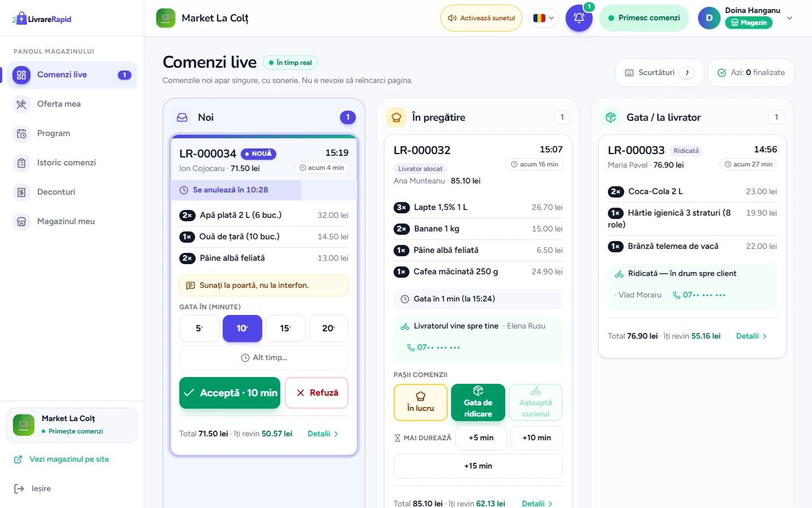Add +15 min to preparation
The height and width of the screenshot is (508, 812).
478,466
